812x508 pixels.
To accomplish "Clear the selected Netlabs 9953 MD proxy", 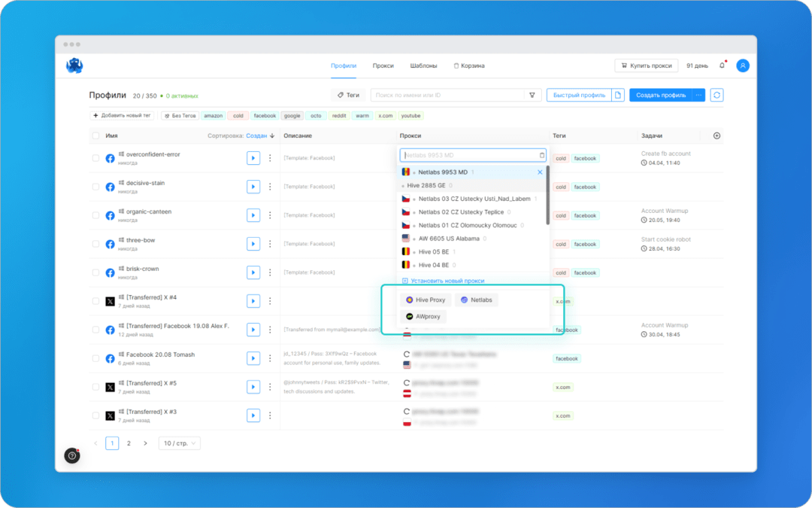I will click(540, 172).
